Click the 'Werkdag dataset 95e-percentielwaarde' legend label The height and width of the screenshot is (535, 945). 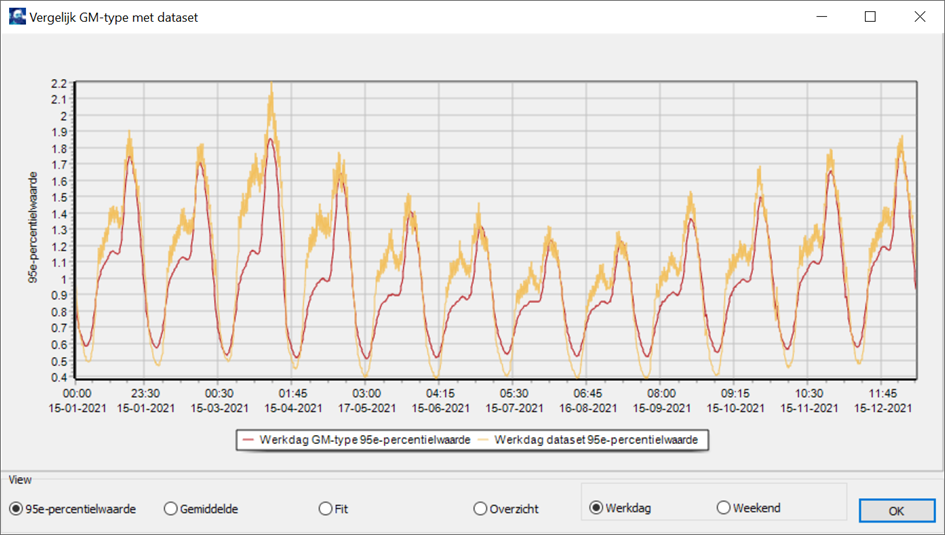tap(601, 440)
